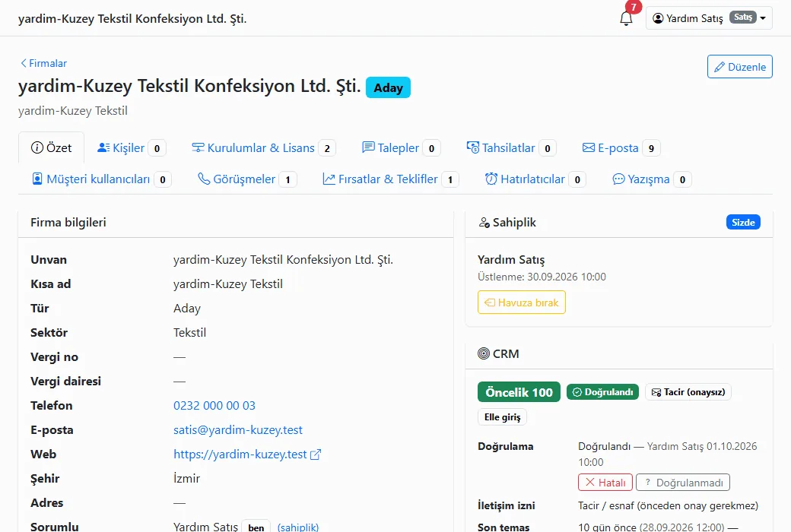This screenshot has height=532, width=791.
Task: Mark verification as Hatalı
Action: [x=605, y=483]
